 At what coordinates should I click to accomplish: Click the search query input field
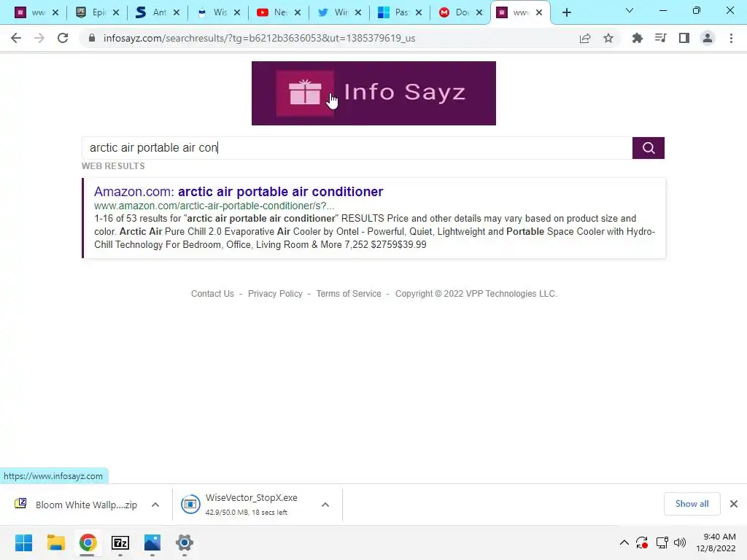[357, 147]
